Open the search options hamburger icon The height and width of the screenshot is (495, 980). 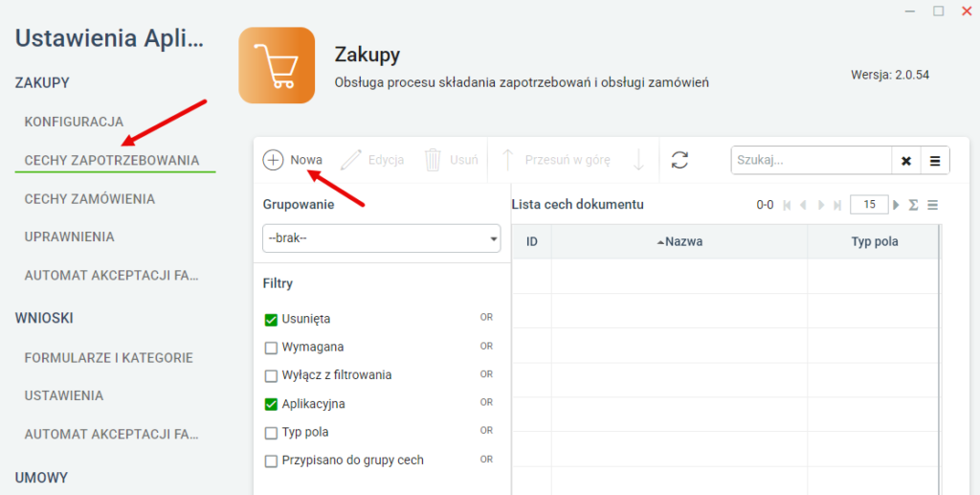pyautogui.click(x=935, y=161)
